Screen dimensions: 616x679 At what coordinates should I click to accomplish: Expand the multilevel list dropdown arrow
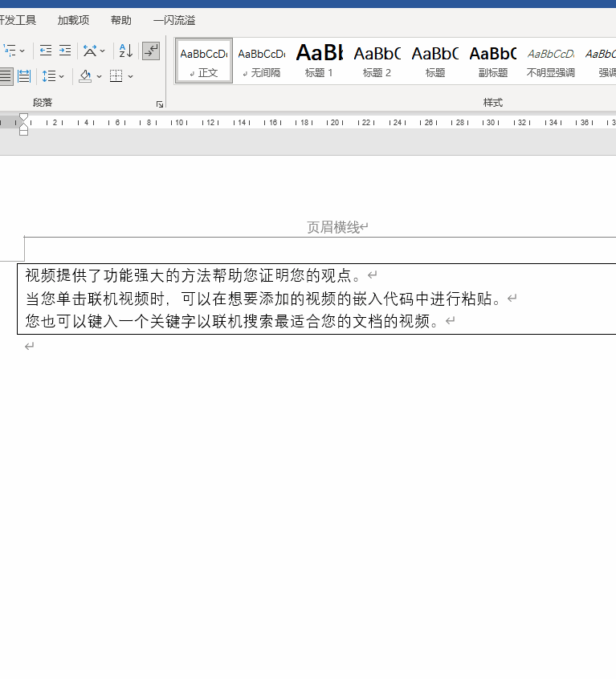[x=22, y=51]
